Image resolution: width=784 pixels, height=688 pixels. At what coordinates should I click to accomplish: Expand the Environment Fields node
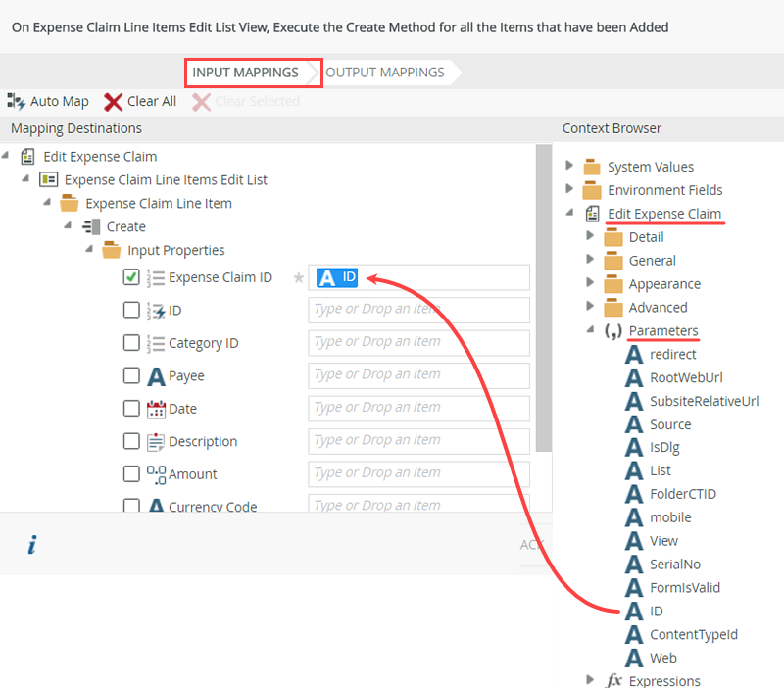click(x=569, y=188)
